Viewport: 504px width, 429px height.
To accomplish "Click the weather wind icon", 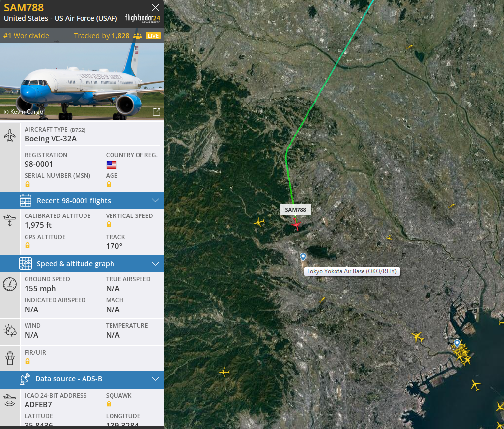I will pyautogui.click(x=10, y=331).
